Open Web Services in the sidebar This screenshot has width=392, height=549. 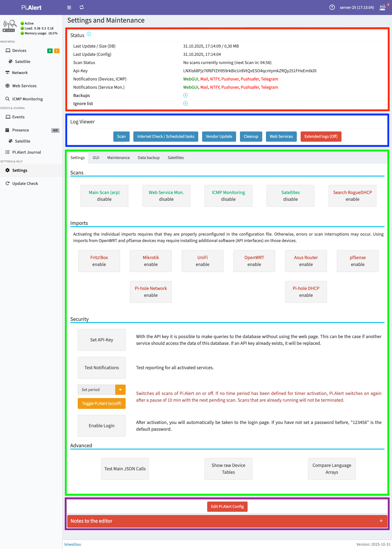[24, 86]
